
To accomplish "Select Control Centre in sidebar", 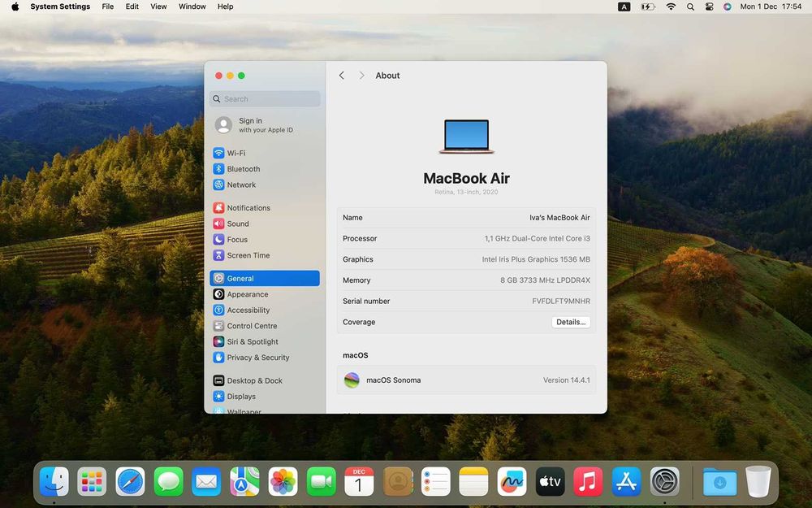I will click(265, 326).
